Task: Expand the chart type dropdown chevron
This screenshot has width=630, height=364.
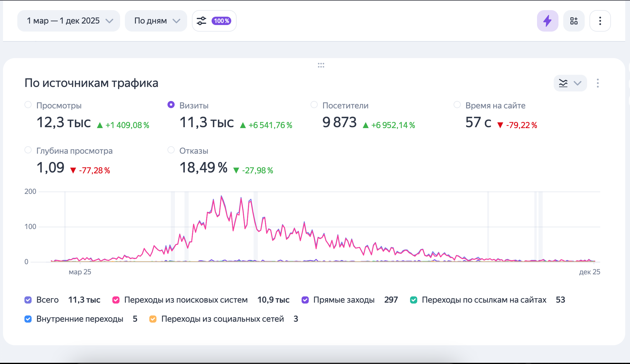Action: [577, 83]
